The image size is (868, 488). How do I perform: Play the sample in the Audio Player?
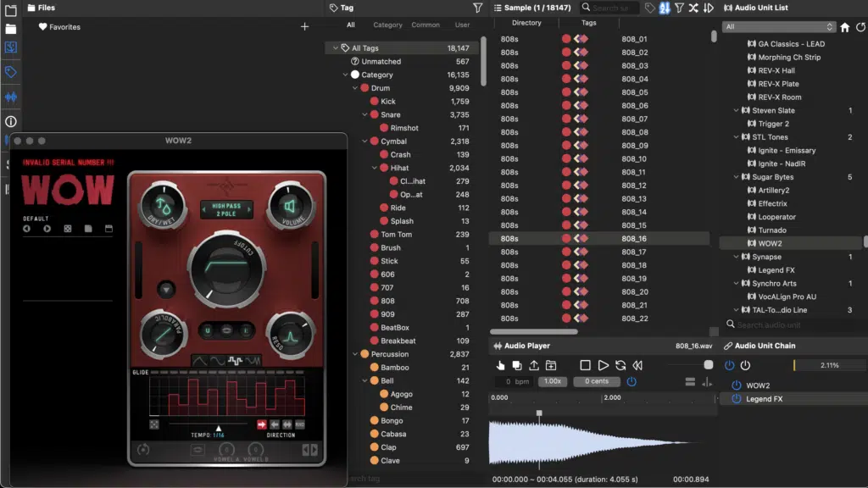pos(603,365)
